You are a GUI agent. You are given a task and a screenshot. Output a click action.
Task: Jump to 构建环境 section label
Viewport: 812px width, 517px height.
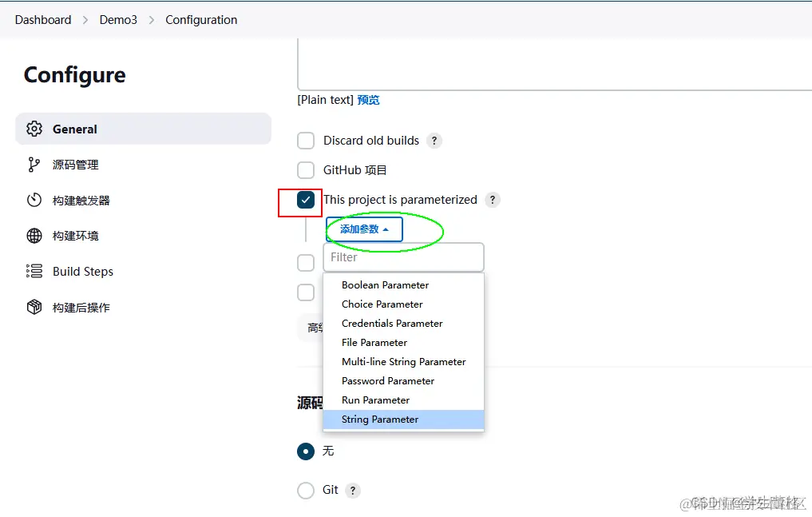click(76, 236)
